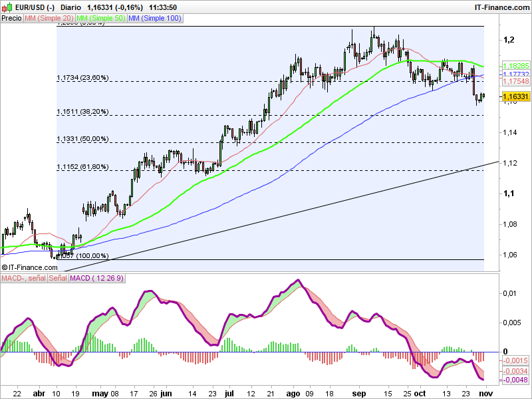
Task: Click the 25 date label before oct
Action: [x=408, y=394]
